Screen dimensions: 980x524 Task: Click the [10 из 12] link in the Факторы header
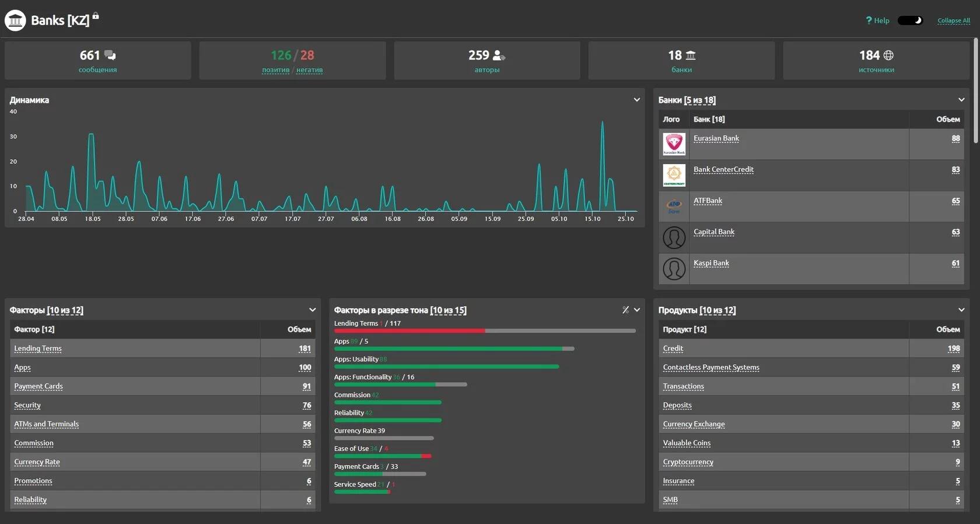point(65,310)
